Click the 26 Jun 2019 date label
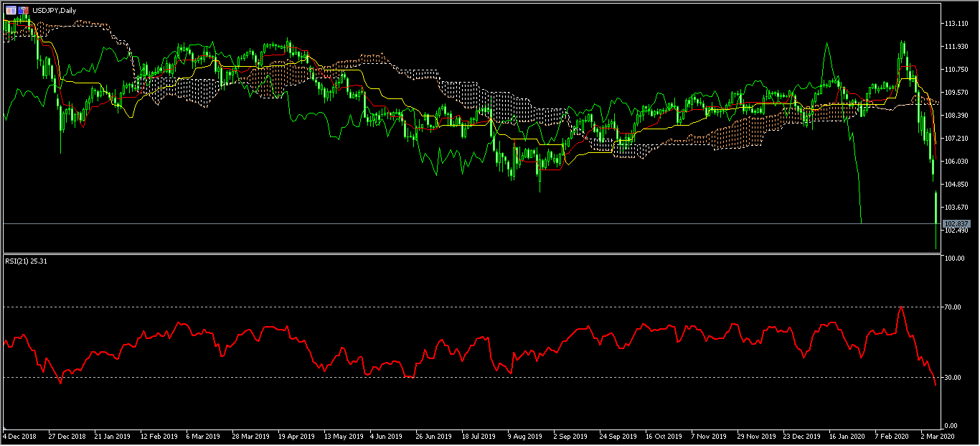The image size is (980, 446). (434, 436)
